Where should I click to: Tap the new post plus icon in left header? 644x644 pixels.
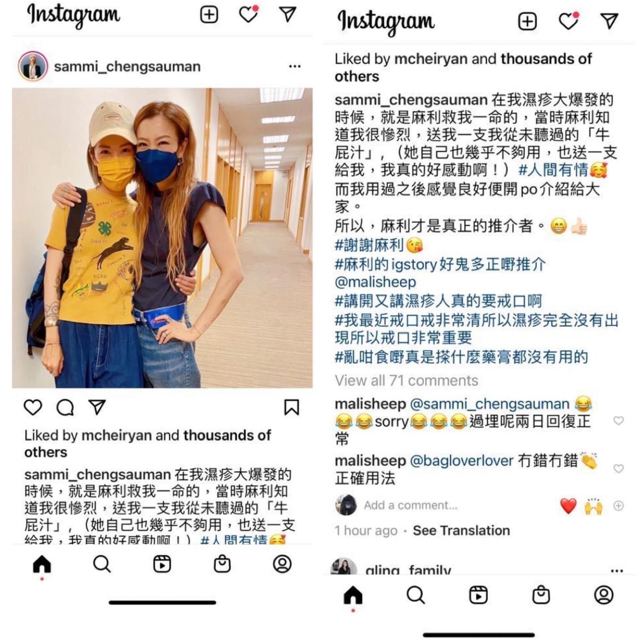209,15
